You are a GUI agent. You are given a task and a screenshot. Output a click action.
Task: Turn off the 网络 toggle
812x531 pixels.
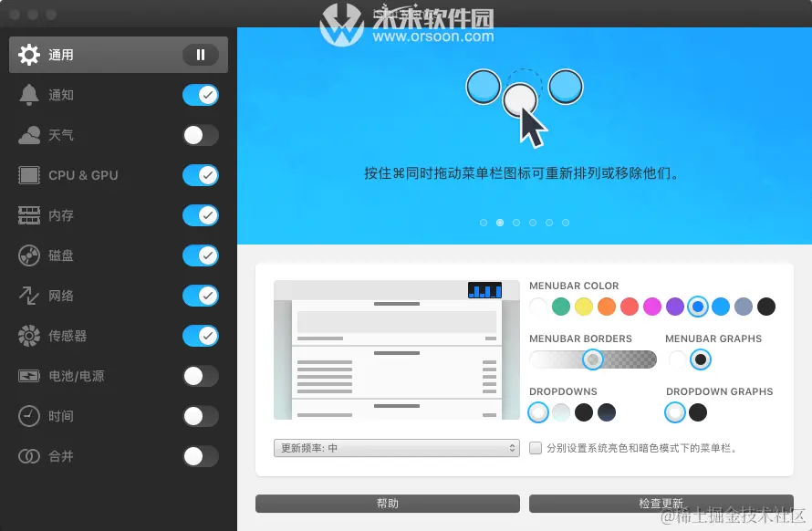coord(201,296)
